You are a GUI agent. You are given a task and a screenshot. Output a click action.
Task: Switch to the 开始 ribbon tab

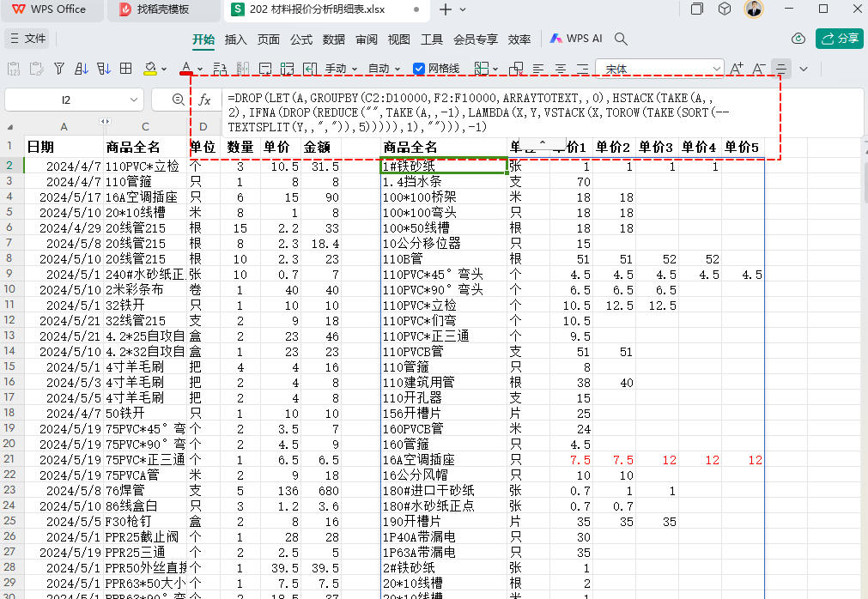[x=203, y=39]
